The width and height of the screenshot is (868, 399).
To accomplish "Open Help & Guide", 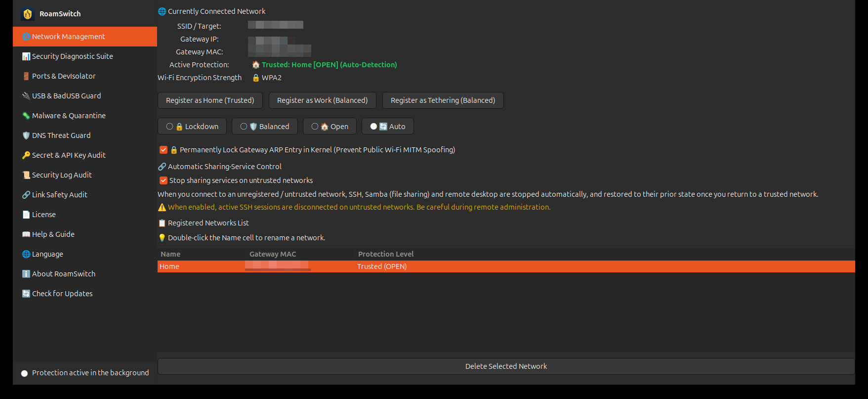I will coord(85,234).
